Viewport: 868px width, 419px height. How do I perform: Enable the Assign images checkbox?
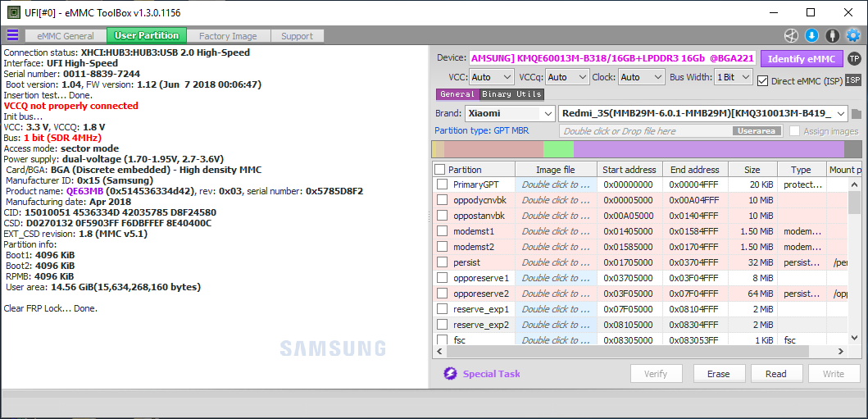click(794, 131)
